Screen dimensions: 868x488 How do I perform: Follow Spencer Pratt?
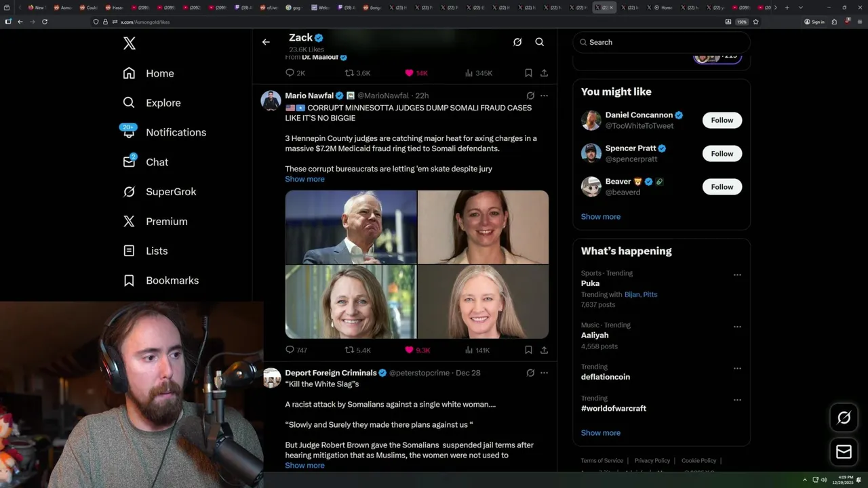[x=722, y=154]
